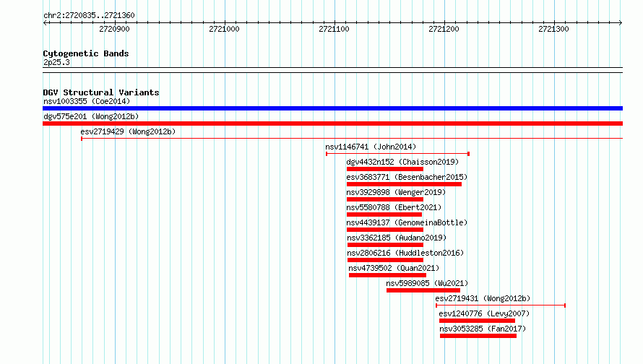Click the nsv3053285 red variant bar

coord(478,336)
